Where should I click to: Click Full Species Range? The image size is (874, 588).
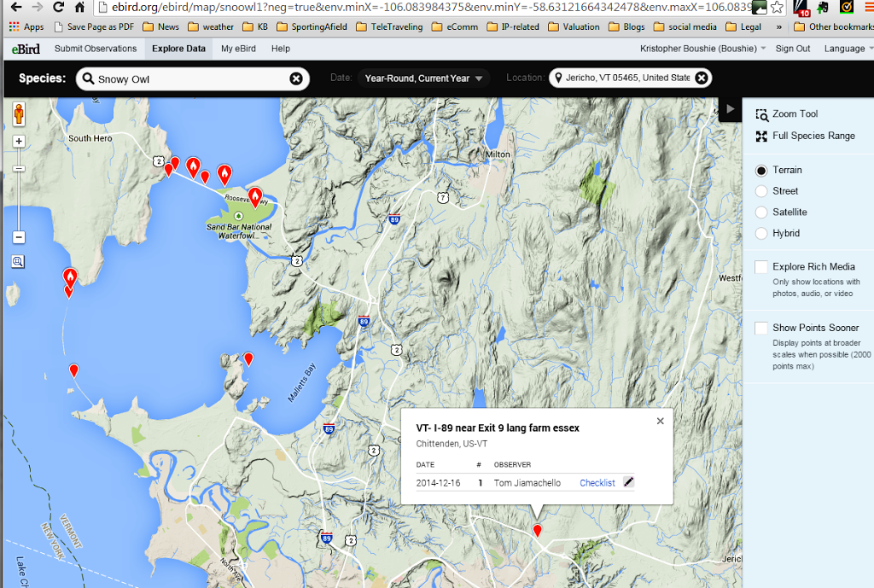806,136
